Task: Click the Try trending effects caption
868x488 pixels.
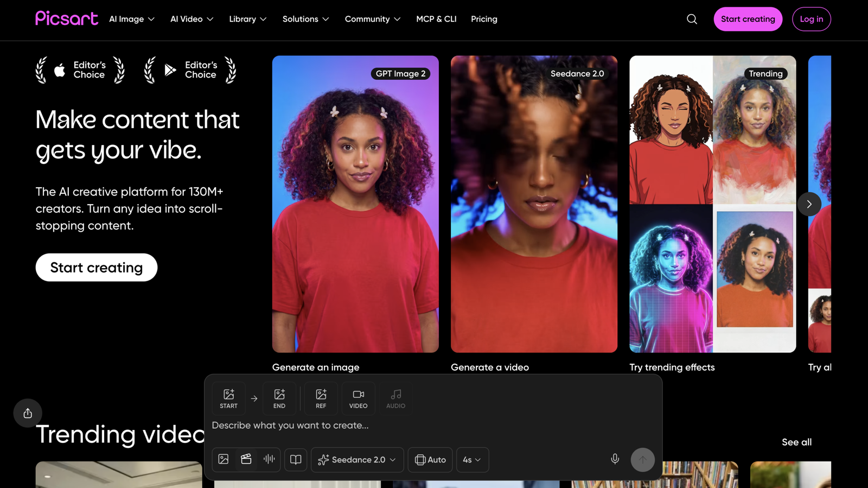Action: [x=672, y=367]
